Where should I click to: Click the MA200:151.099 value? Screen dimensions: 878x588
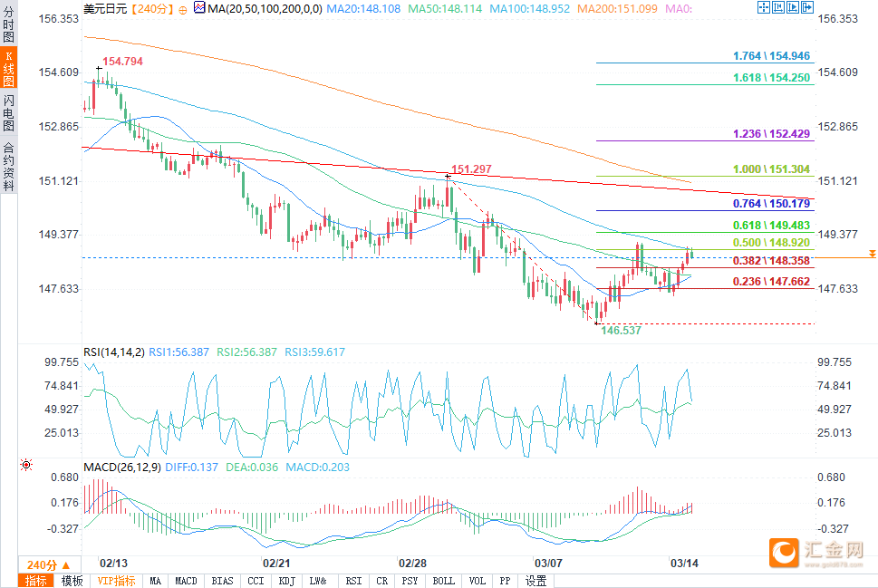pyautogui.click(x=618, y=9)
